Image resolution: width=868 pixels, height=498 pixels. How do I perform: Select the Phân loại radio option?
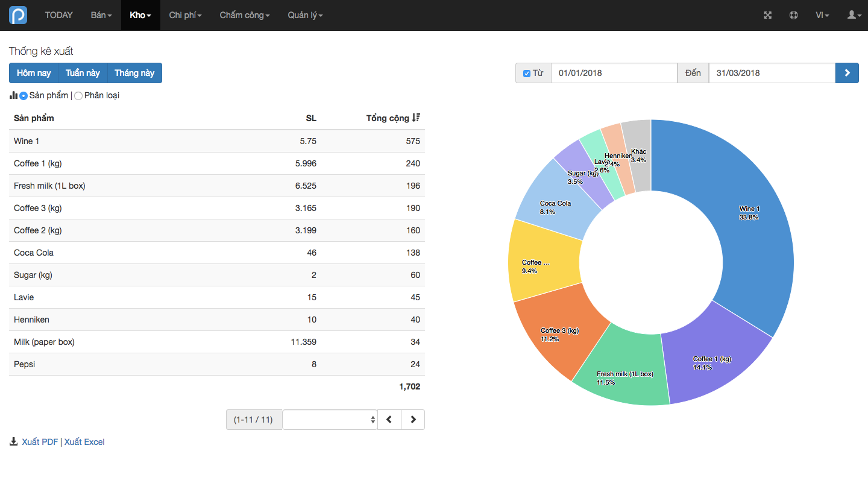coord(78,96)
